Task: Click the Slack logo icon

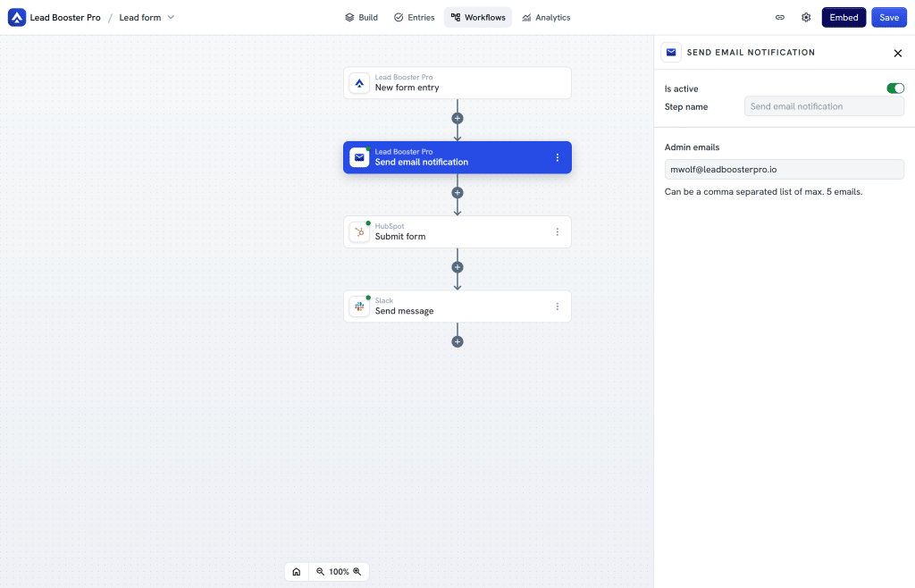Action: click(x=359, y=307)
